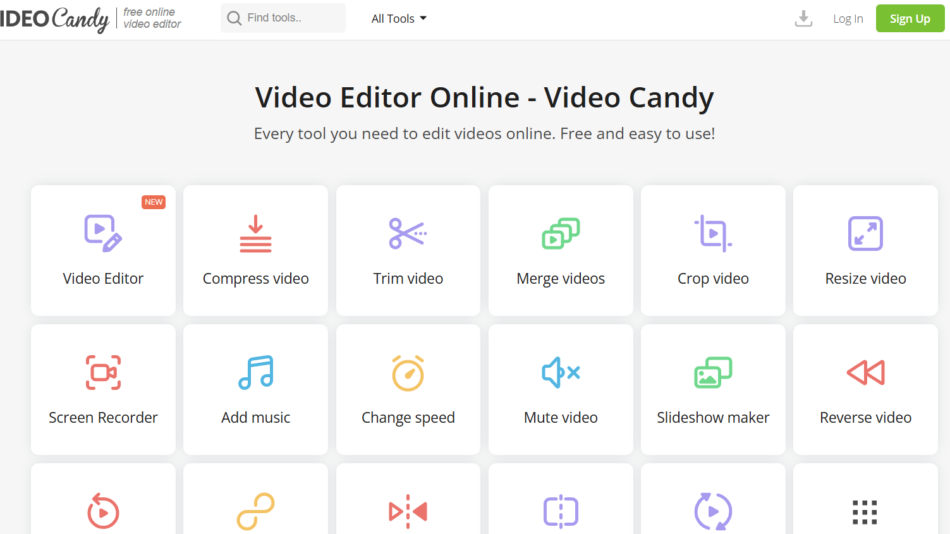Screen dimensions: 950x534
Task: Click the Change speed text label
Action: tap(408, 418)
